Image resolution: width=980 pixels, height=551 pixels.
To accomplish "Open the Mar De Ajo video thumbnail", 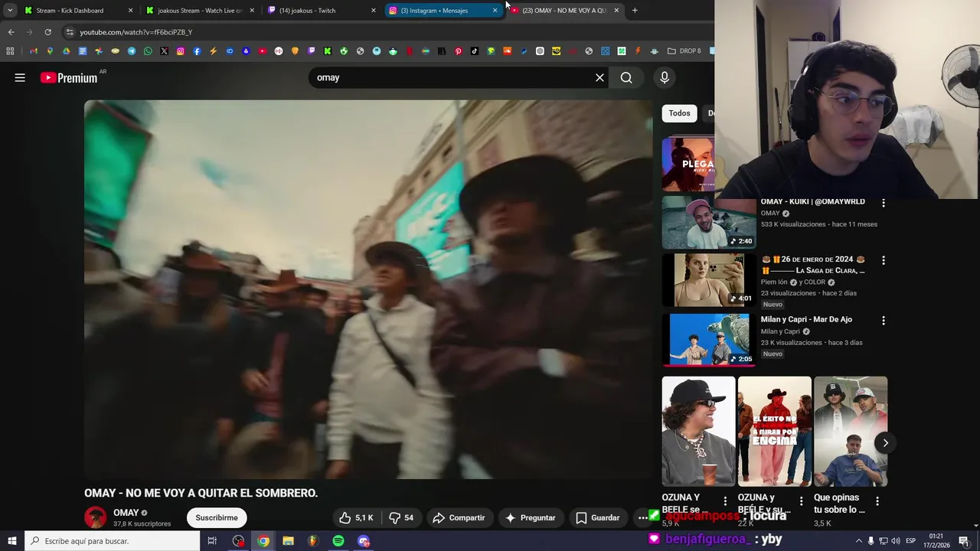I will [x=709, y=340].
